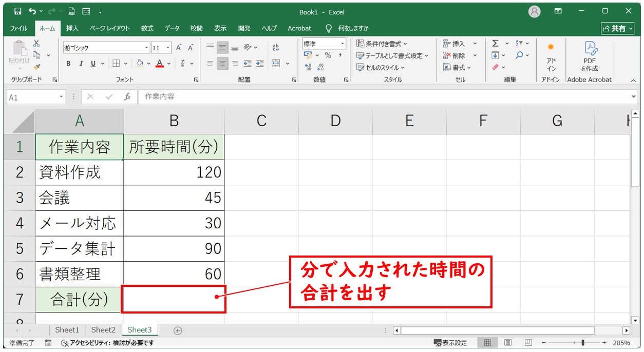Apply the red Font Color

[160, 64]
